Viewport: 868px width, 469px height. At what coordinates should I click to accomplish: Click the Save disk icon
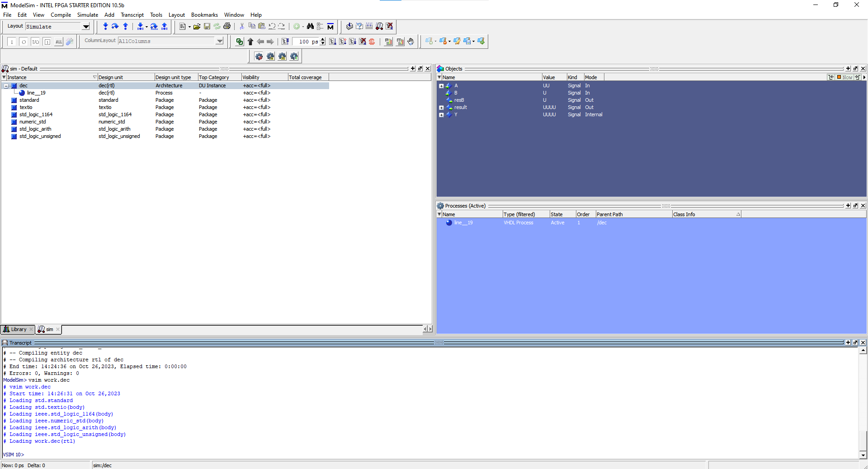point(207,27)
